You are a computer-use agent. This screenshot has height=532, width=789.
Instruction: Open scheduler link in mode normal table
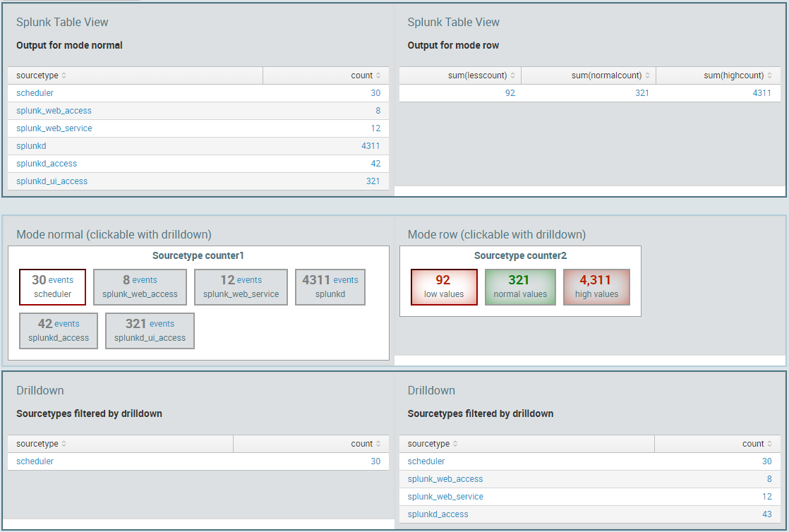[35, 93]
